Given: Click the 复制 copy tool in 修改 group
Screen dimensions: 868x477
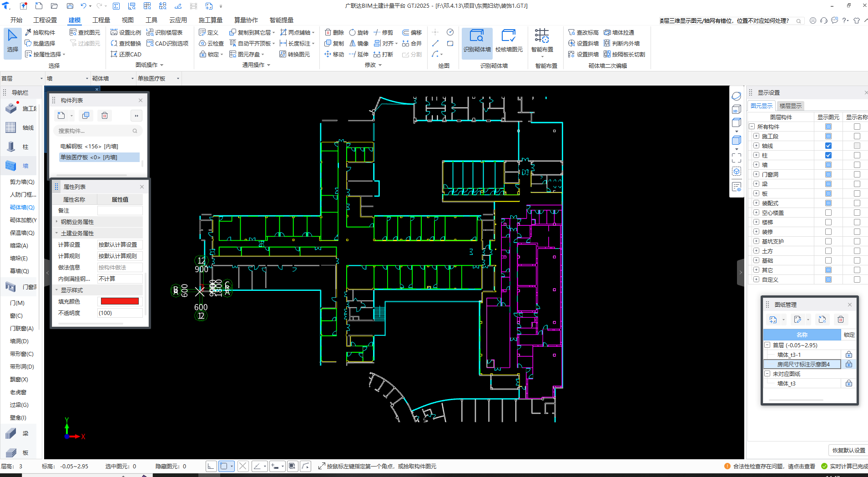Looking at the screenshot, I should click(x=334, y=43).
